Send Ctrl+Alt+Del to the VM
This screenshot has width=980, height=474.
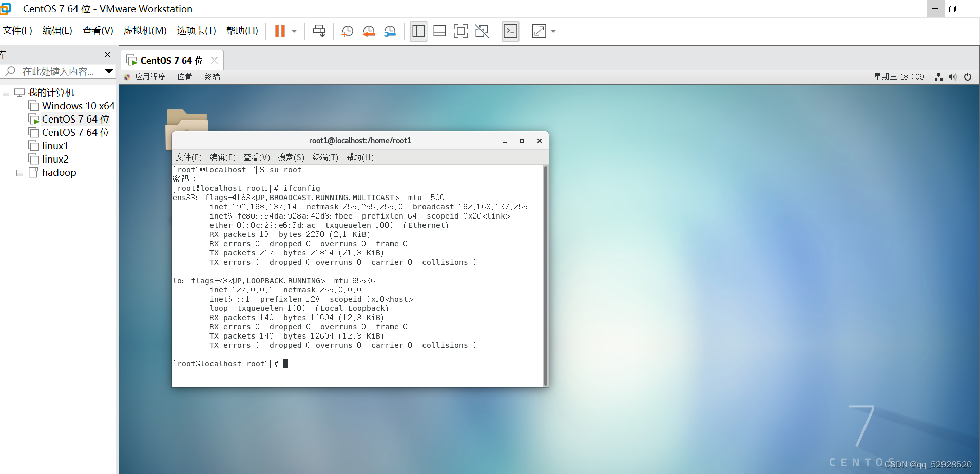click(319, 31)
